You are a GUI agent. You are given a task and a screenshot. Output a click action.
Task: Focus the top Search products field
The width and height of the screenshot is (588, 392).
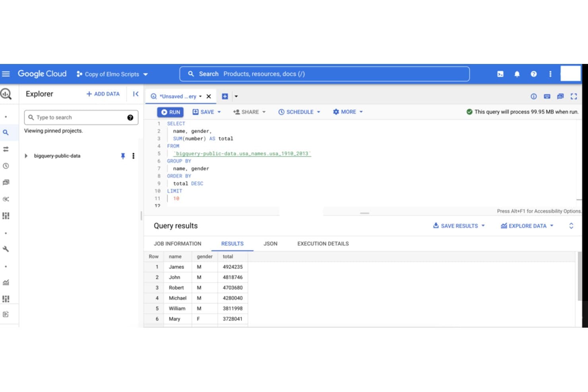pos(325,74)
